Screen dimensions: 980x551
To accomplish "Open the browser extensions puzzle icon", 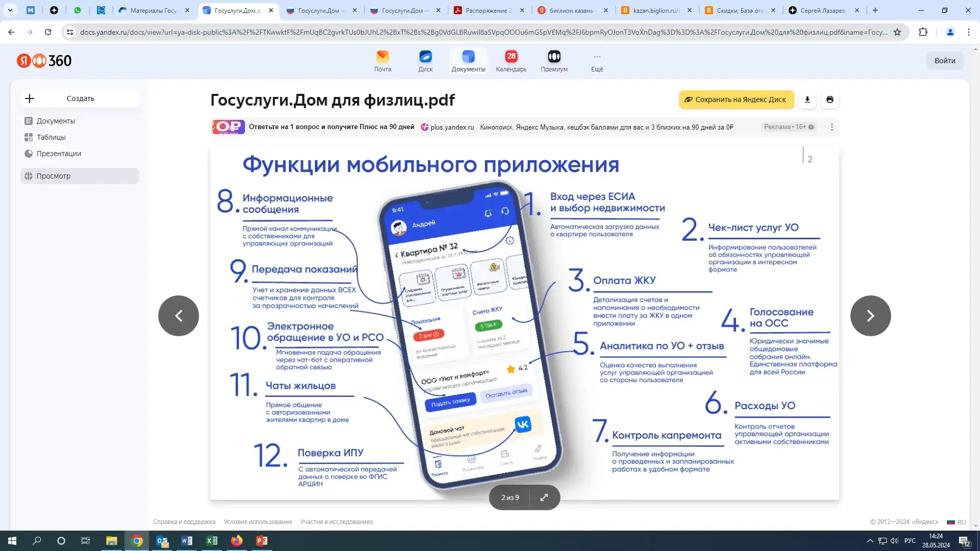I will [923, 32].
